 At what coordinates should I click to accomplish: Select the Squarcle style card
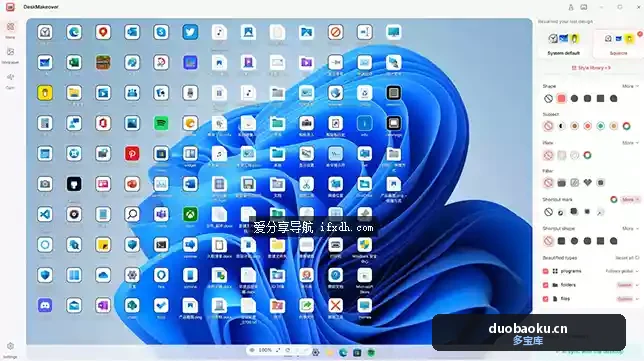coord(618,44)
